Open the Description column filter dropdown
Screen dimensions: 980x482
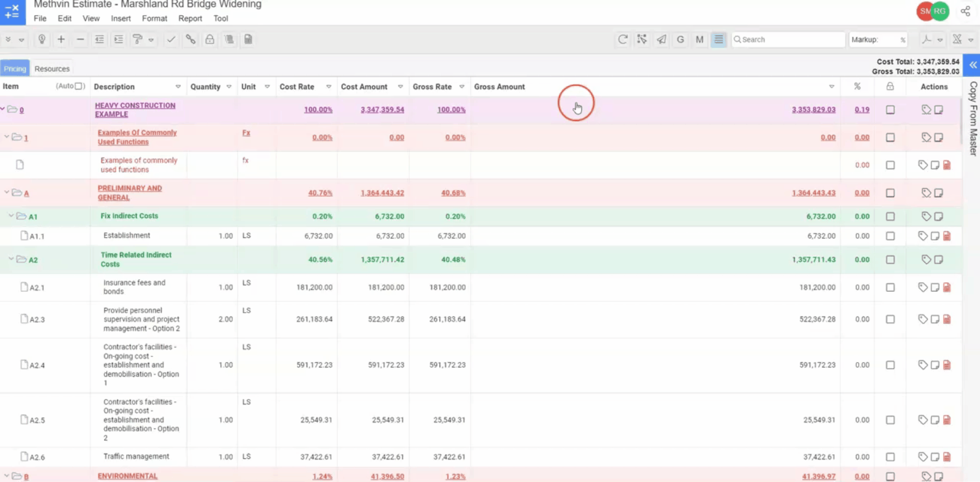[178, 87]
